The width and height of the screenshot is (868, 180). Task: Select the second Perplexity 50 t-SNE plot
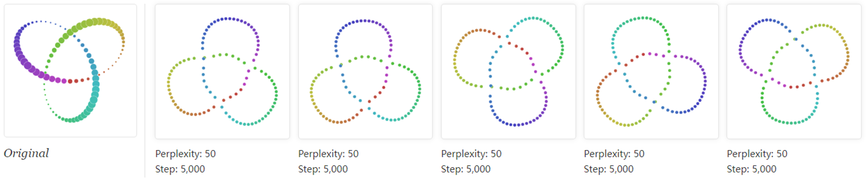[x=365, y=72]
